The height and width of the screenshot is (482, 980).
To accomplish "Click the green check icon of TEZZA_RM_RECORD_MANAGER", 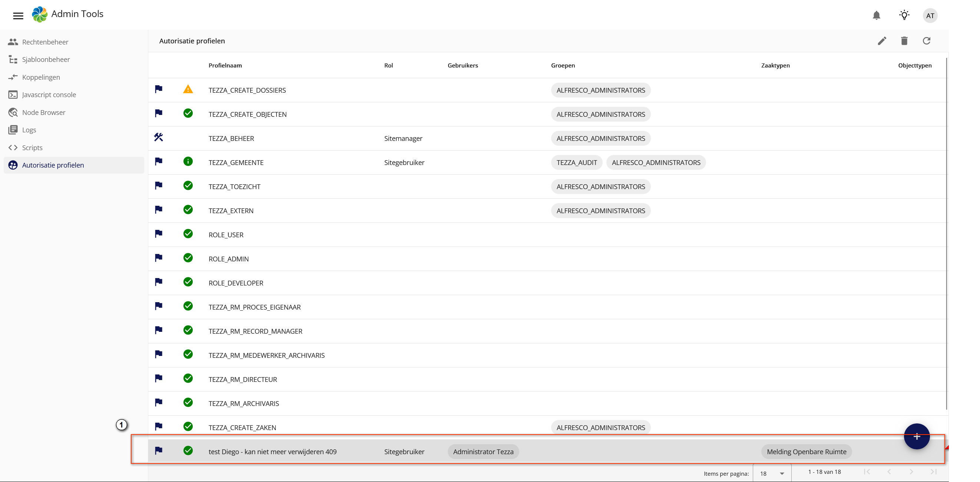I will [188, 330].
